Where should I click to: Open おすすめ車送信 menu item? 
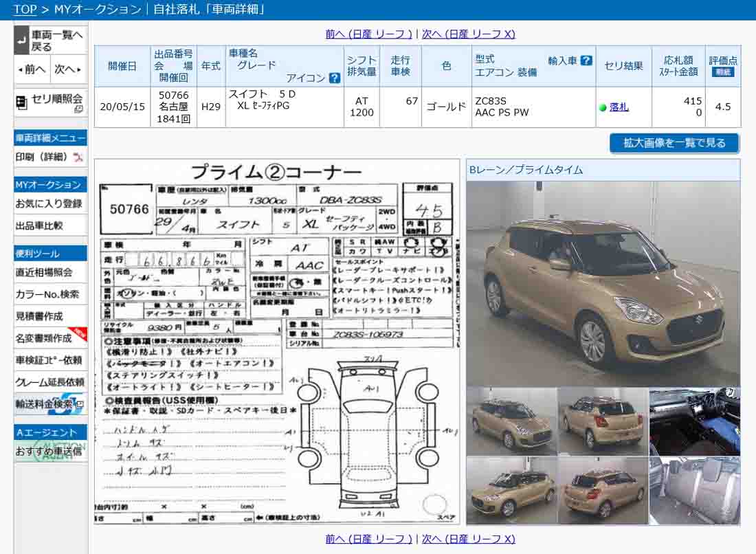tap(50, 452)
